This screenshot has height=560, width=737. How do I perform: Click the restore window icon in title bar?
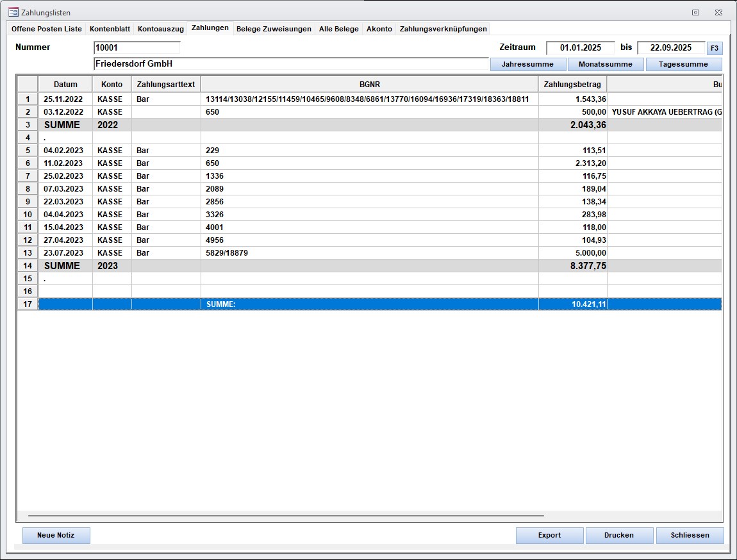tap(695, 12)
